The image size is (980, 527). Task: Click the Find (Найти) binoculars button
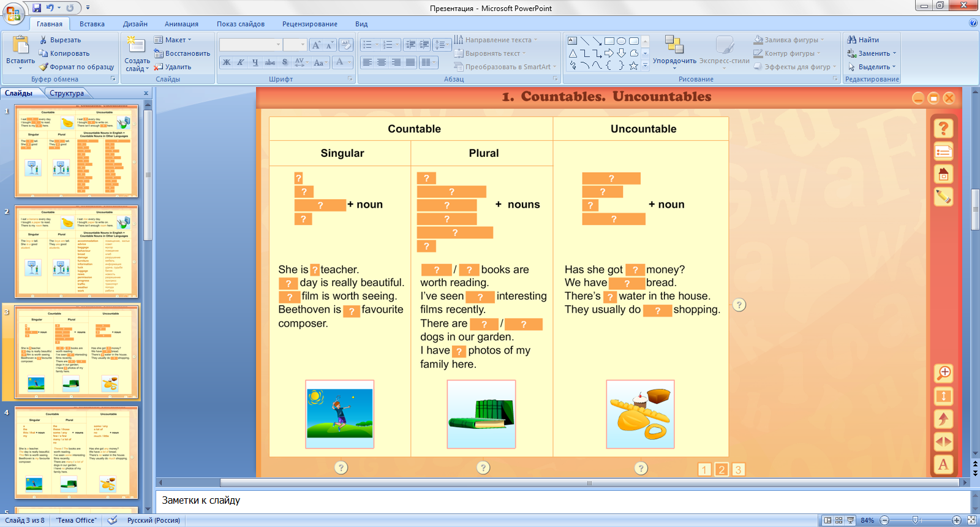[863, 40]
